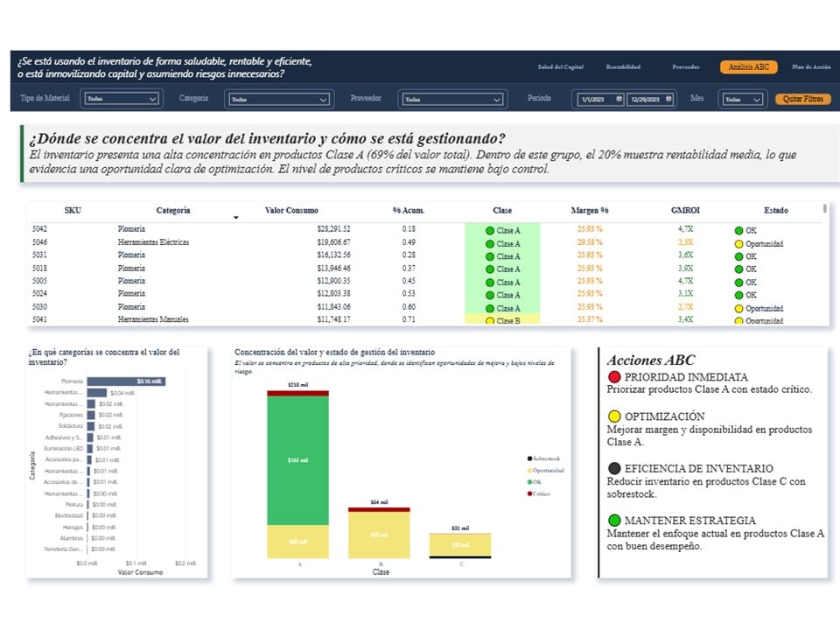Click the green Clase A indicator for SKU 5031
840x630 pixels.
pos(490,256)
